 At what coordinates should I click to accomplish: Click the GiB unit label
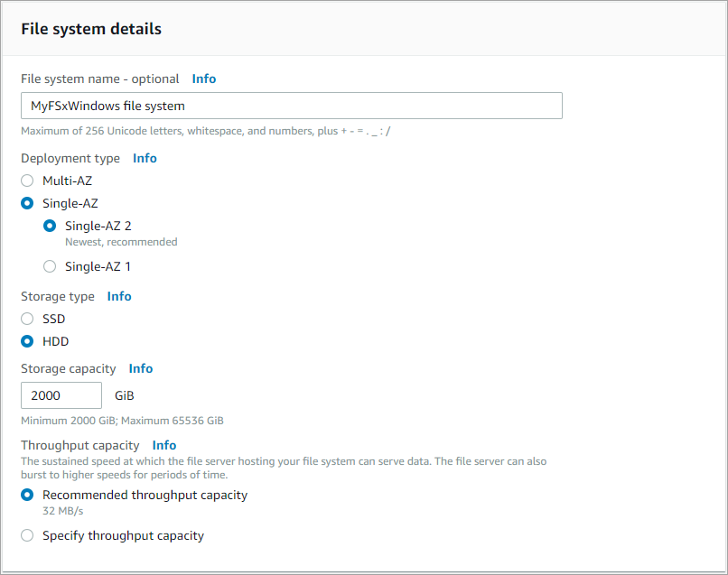[125, 395]
